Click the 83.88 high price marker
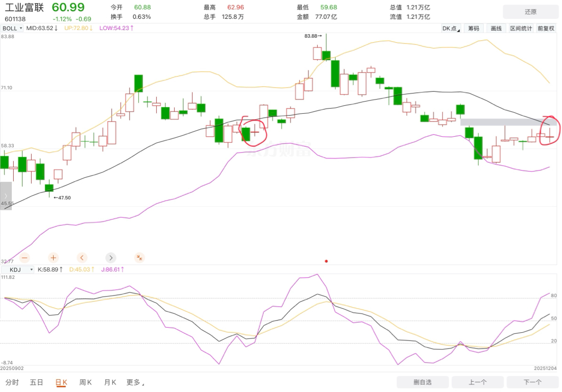 tap(313, 36)
